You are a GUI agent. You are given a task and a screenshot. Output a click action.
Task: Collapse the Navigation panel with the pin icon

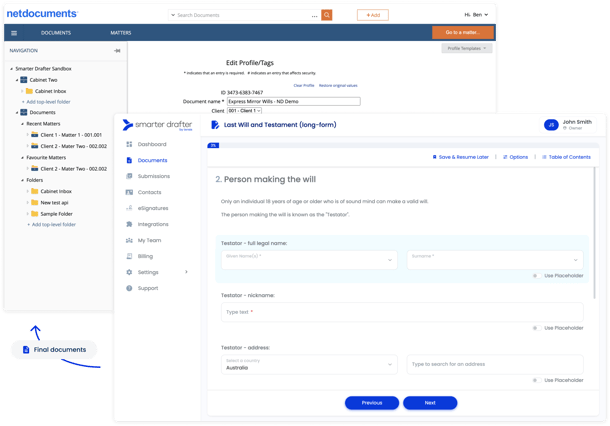click(x=117, y=51)
